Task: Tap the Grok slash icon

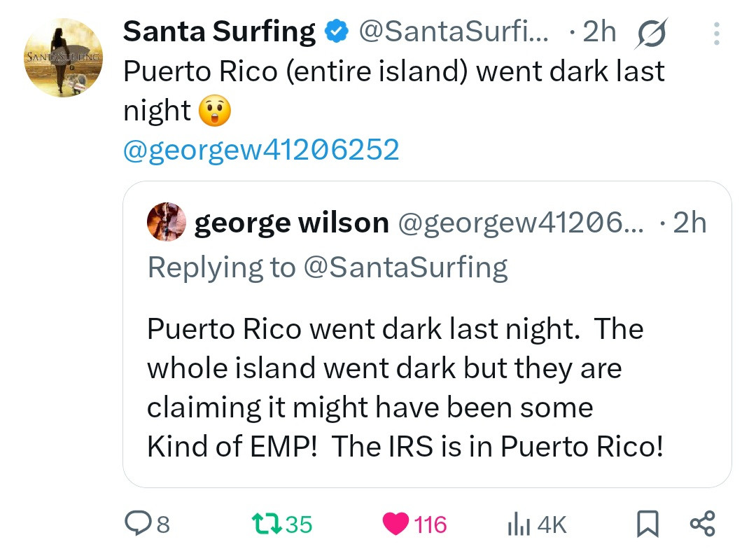Action: pyautogui.click(x=652, y=33)
